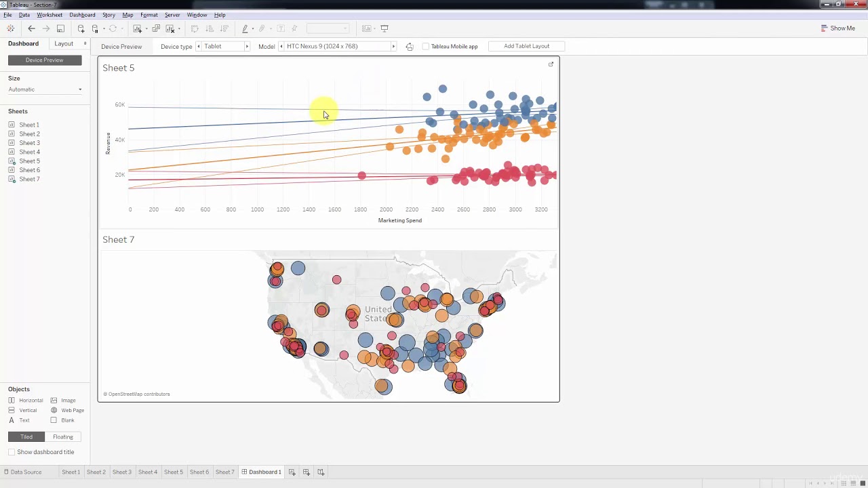This screenshot has width=868, height=488.
Task: Click Add Tablet Layout button
Action: [527, 46]
